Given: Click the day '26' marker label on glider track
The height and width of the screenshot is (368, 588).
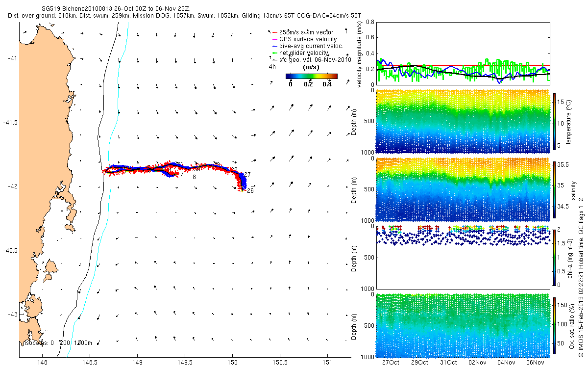Looking at the screenshot, I should (x=250, y=191).
